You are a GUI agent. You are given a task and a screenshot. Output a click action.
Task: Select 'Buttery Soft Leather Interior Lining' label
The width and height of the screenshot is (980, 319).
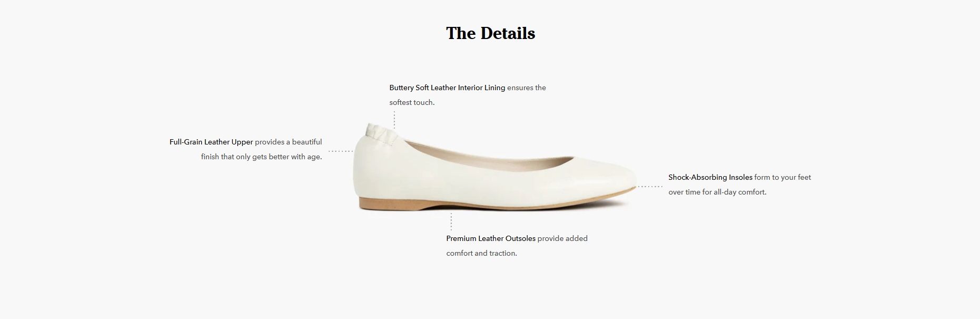pyautogui.click(x=447, y=88)
